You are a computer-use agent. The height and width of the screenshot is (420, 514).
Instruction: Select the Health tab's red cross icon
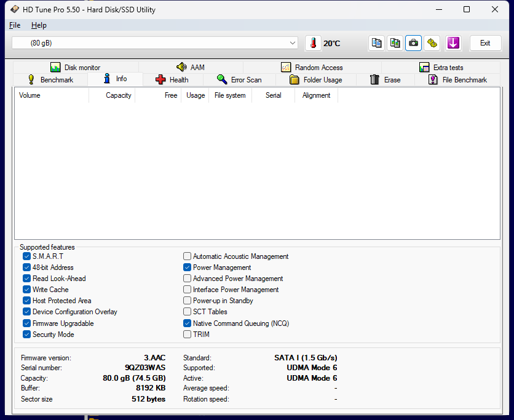click(160, 79)
